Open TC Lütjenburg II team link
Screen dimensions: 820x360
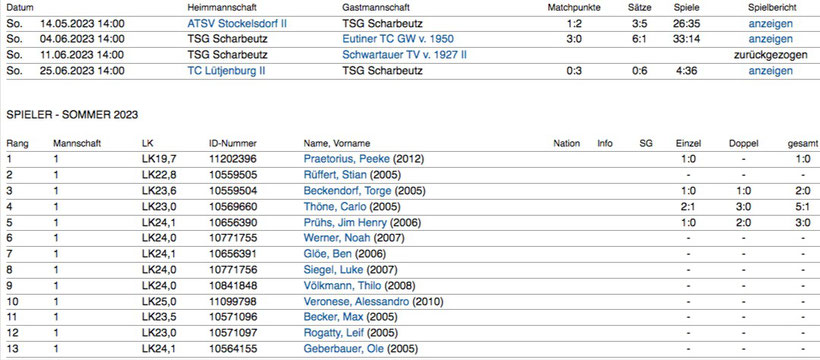[x=226, y=71]
